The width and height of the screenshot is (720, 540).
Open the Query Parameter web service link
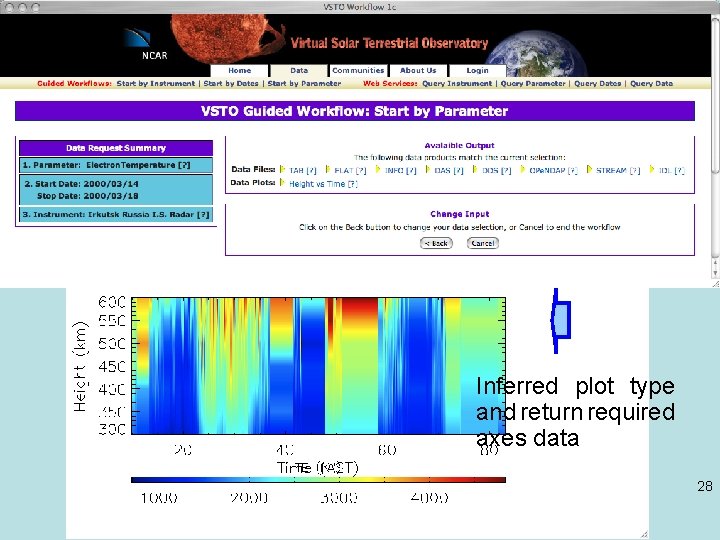click(x=533, y=84)
